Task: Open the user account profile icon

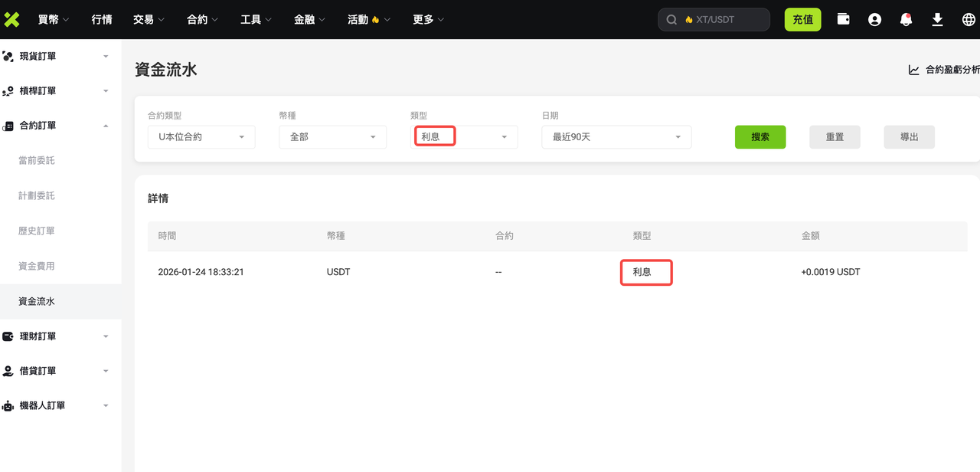Action: (874, 20)
